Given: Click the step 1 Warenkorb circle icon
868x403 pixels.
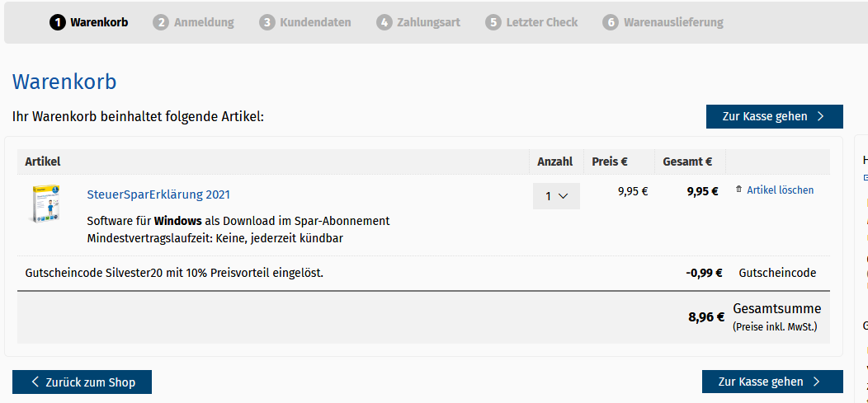Looking at the screenshot, I should click(x=57, y=23).
